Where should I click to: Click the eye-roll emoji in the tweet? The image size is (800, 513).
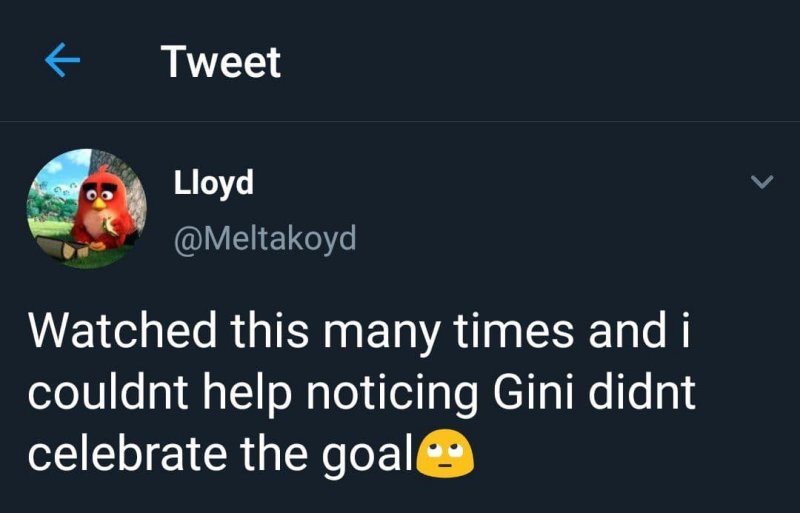pos(450,456)
